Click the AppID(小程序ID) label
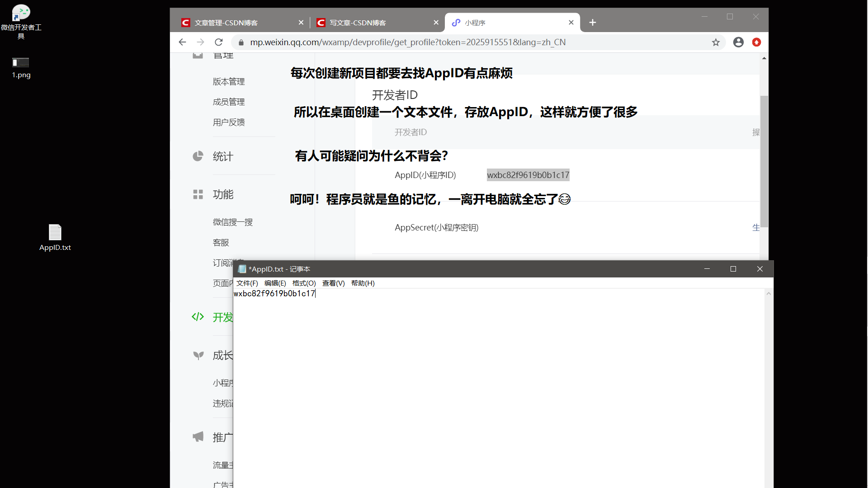This screenshot has height=488, width=868. 425,175
